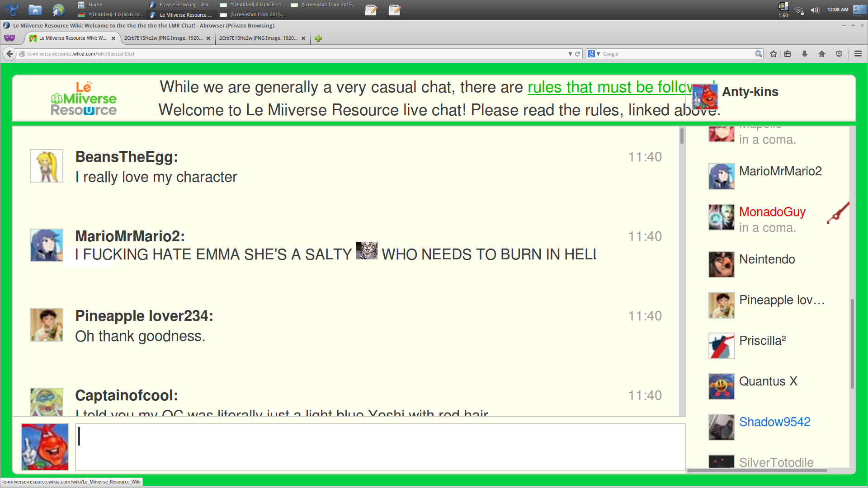Bookmark this page with the star icon
The width and height of the screenshot is (868, 488).
tap(774, 54)
